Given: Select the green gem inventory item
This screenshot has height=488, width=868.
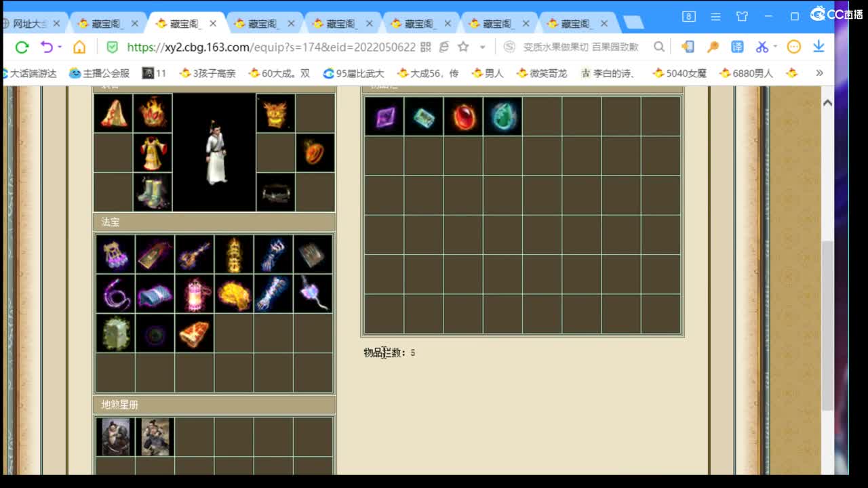Looking at the screenshot, I should click(x=502, y=116).
